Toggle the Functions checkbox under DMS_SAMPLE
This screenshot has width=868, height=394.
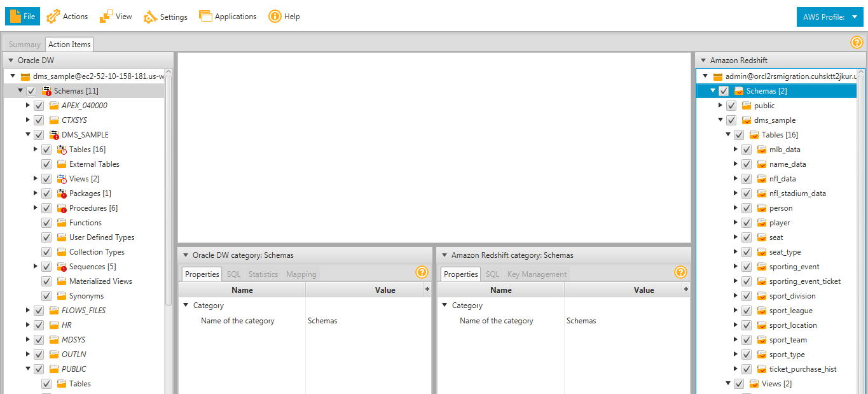(46, 223)
